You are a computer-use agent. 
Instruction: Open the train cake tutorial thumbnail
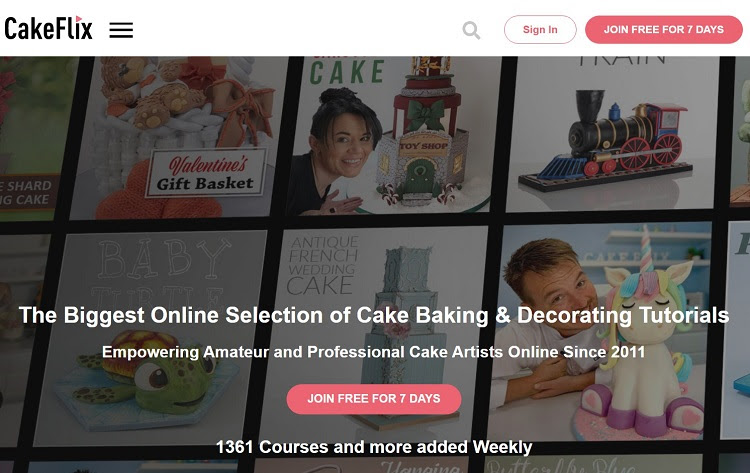pyautogui.click(x=613, y=134)
